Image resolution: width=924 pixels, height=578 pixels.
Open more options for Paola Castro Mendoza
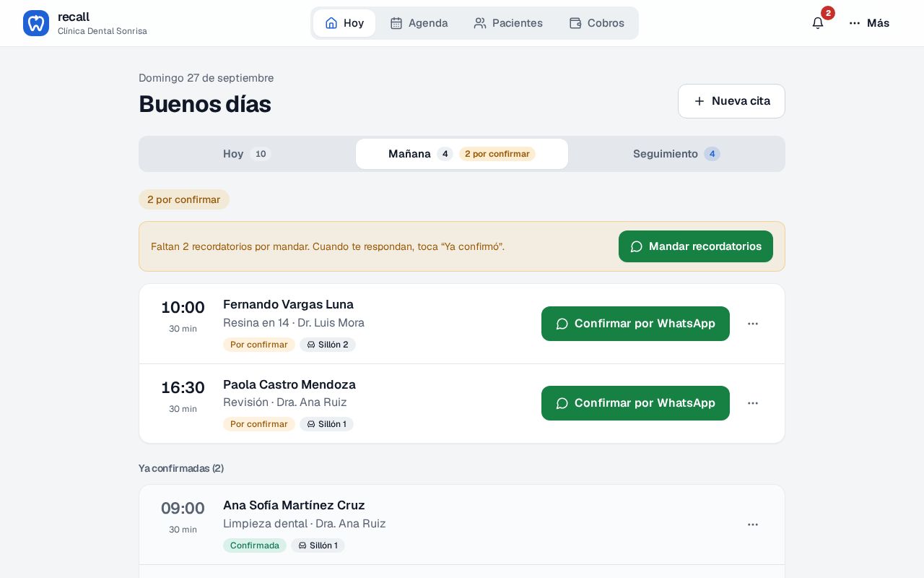[x=753, y=403]
